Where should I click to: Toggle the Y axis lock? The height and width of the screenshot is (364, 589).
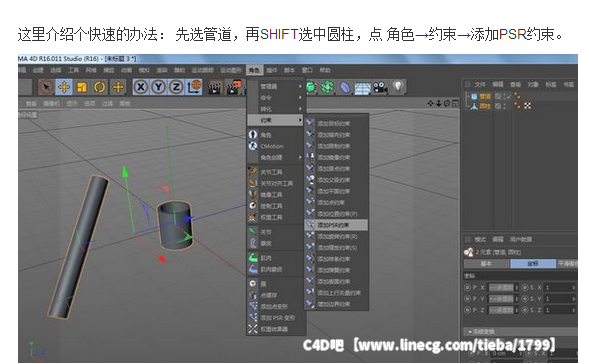click(158, 87)
